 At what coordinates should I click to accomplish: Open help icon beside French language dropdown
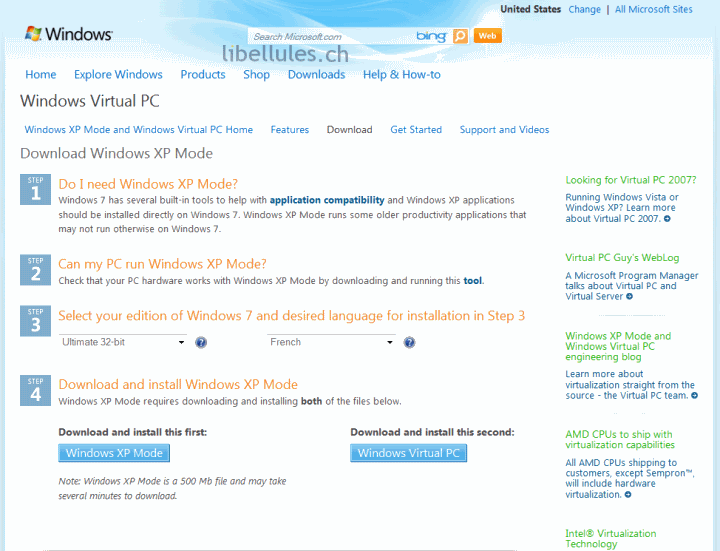point(409,343)
